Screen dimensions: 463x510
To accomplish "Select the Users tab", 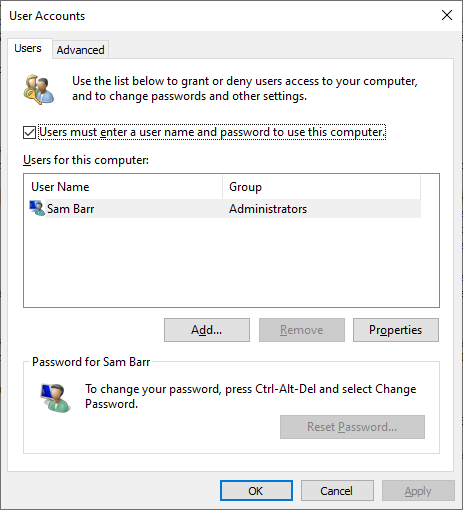I will (28, 49).
